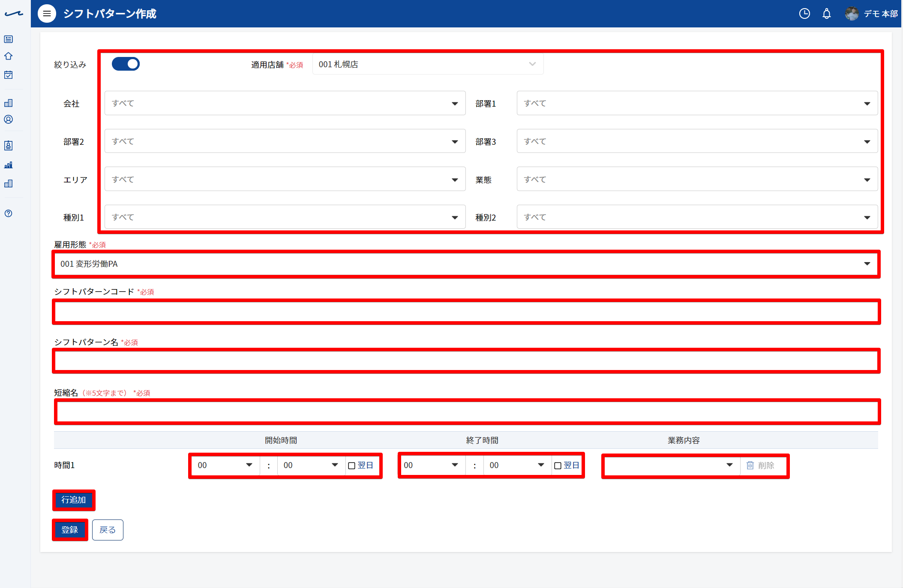Open the 終了時間 minute dropdown
903x588 pixels.
tap(517, 465)
